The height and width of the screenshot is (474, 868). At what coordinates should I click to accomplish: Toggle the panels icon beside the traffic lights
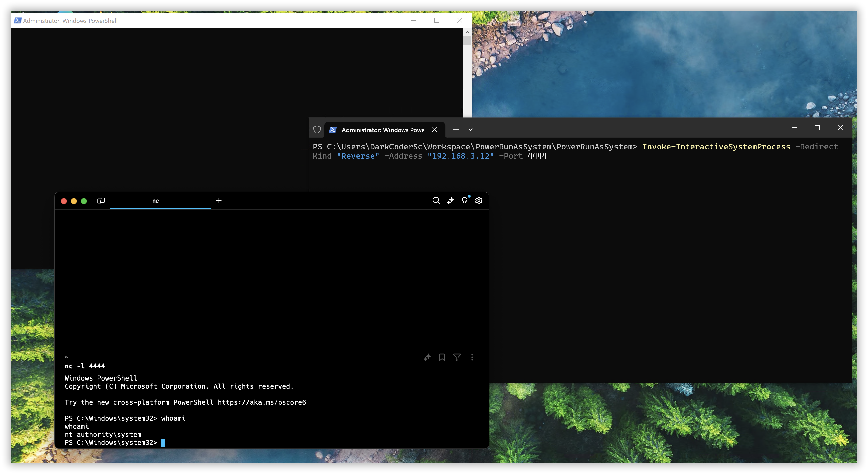[101, 201]
